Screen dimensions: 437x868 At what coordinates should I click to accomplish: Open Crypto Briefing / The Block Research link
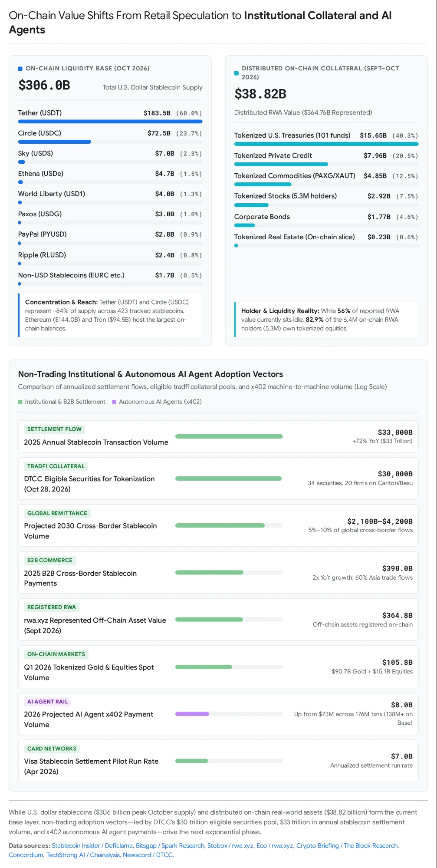(347, 845)
